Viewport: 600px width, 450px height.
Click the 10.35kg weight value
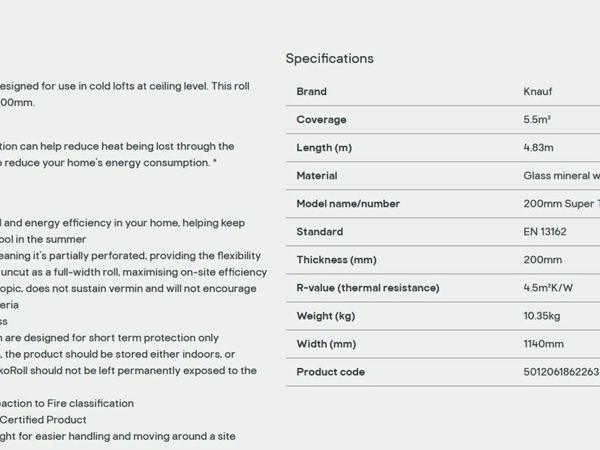[x=542, y=316]
